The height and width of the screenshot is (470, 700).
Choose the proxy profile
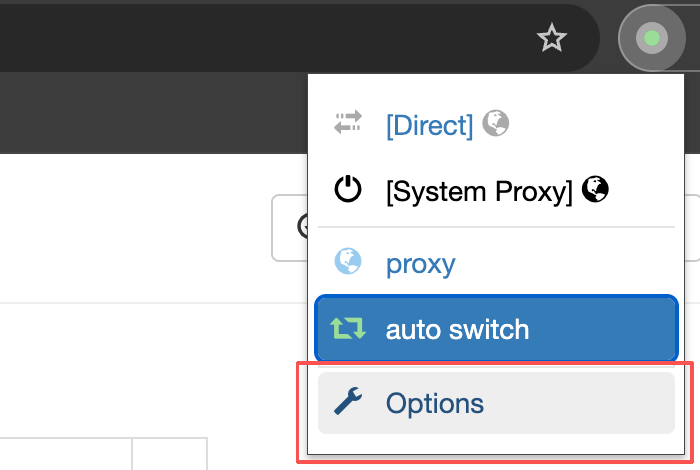click(x=420, y=264)
